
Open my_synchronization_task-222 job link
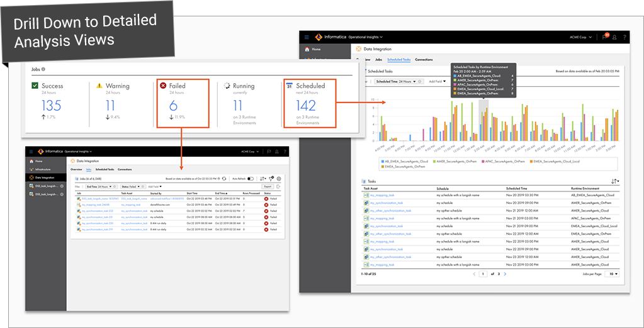coord(98,211)
